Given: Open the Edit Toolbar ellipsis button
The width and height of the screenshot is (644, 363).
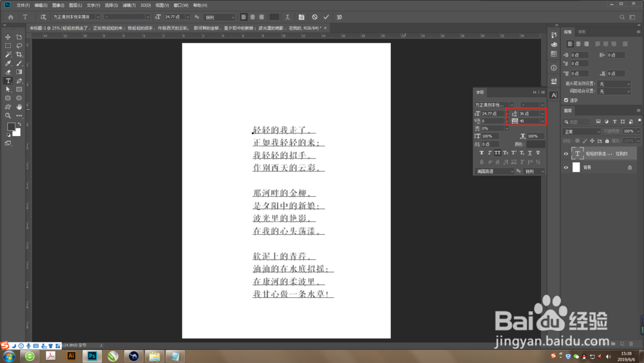Looking at the screenshot, I should 19,115.
